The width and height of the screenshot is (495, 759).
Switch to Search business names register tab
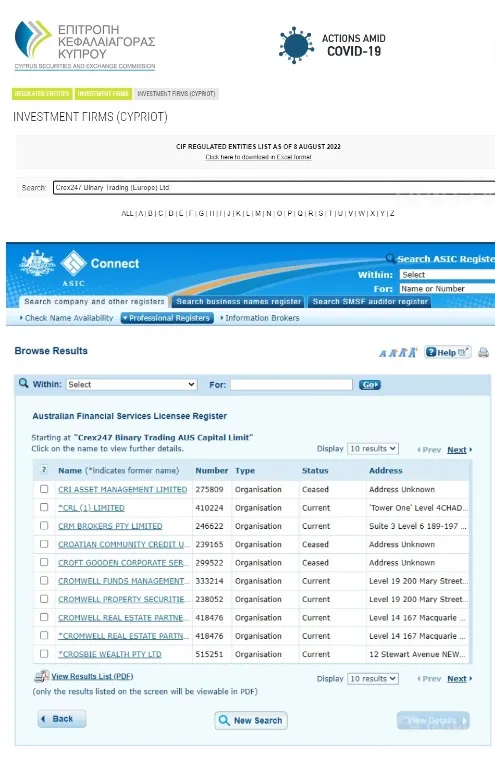pyautogui.click(x=239, y=302)
